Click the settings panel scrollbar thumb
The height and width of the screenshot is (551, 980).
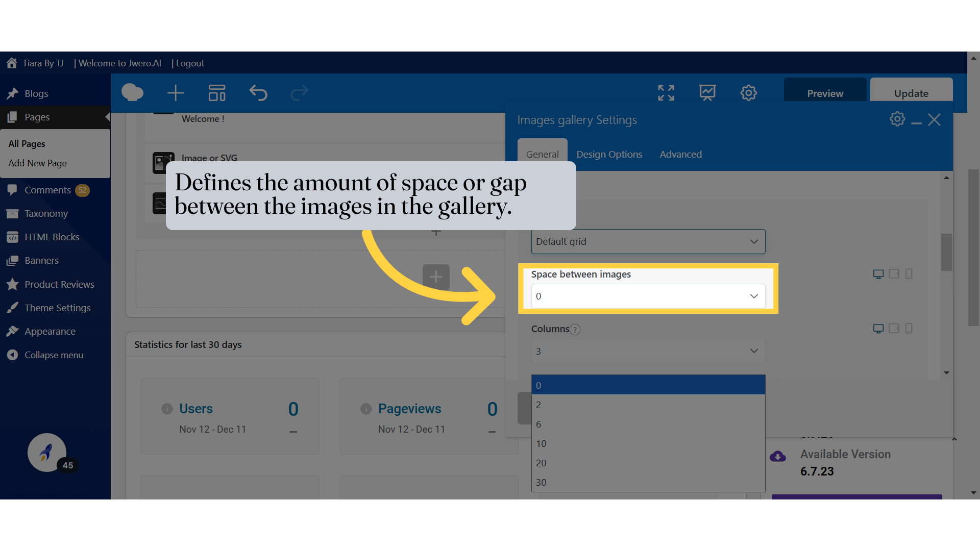946,252
